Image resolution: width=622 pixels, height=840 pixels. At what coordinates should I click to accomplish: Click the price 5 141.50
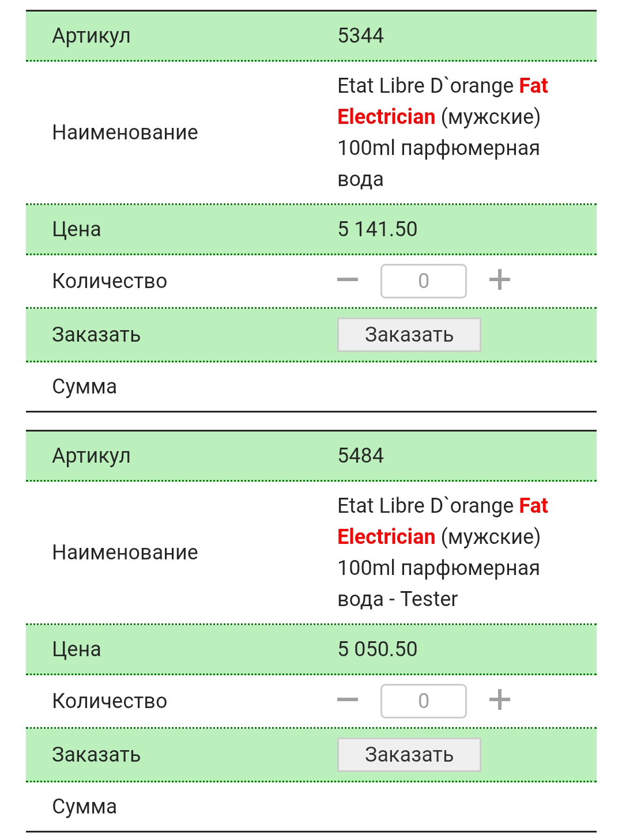378,229
